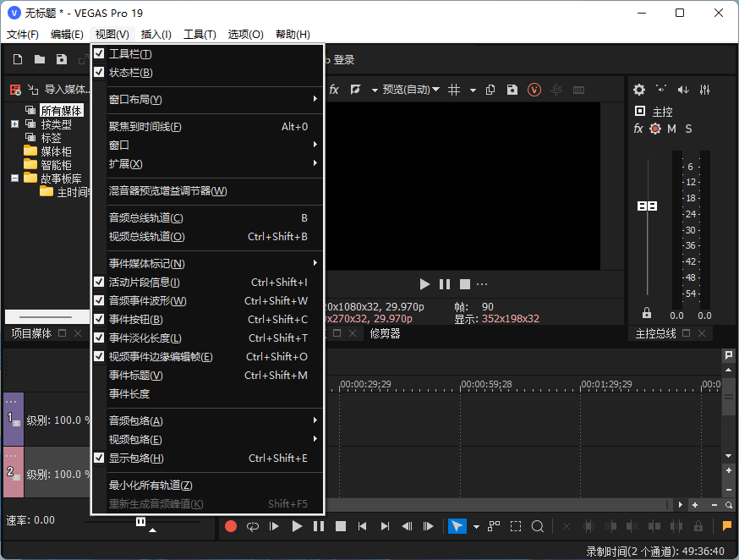Collapse the 故事板库 tree node
739x560 pixels.
[x=14, y=178]
